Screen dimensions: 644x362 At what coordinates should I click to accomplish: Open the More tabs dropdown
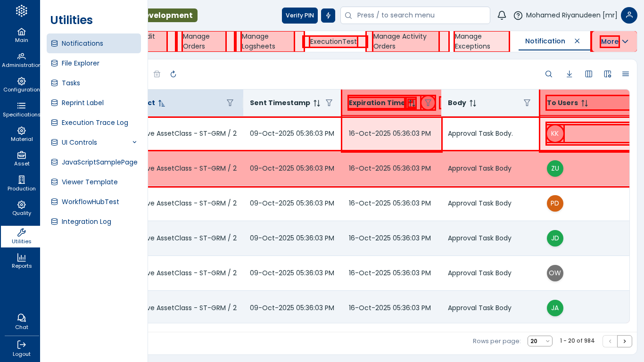click(x=614, y=41)
